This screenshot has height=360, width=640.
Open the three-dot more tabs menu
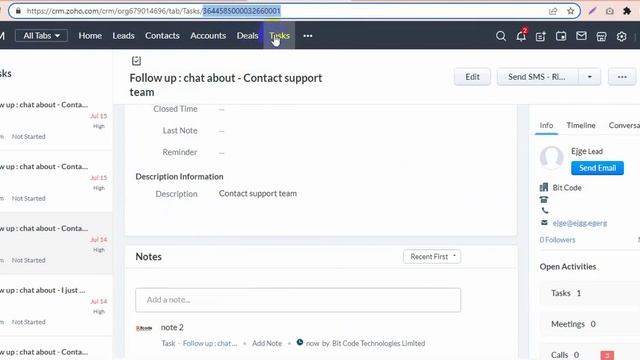coord(308,36)
